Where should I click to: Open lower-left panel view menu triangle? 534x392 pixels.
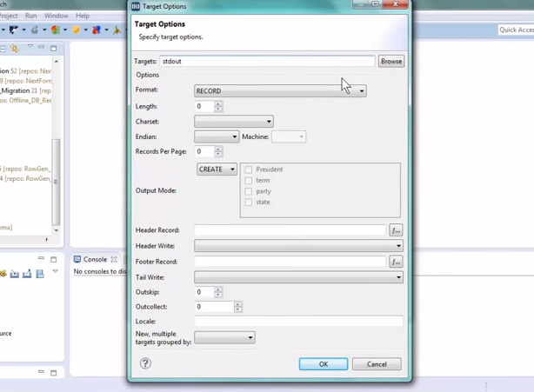tap(55, 271)
